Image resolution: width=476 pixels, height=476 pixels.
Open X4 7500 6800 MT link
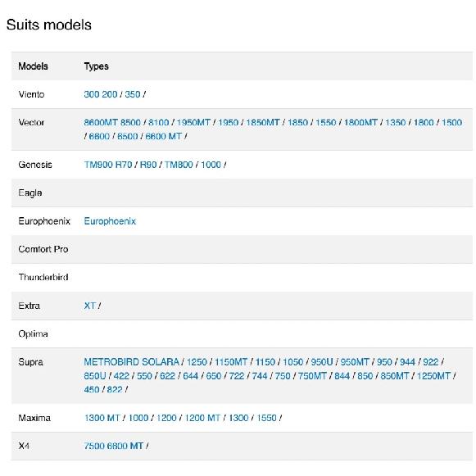click(114, 446)
